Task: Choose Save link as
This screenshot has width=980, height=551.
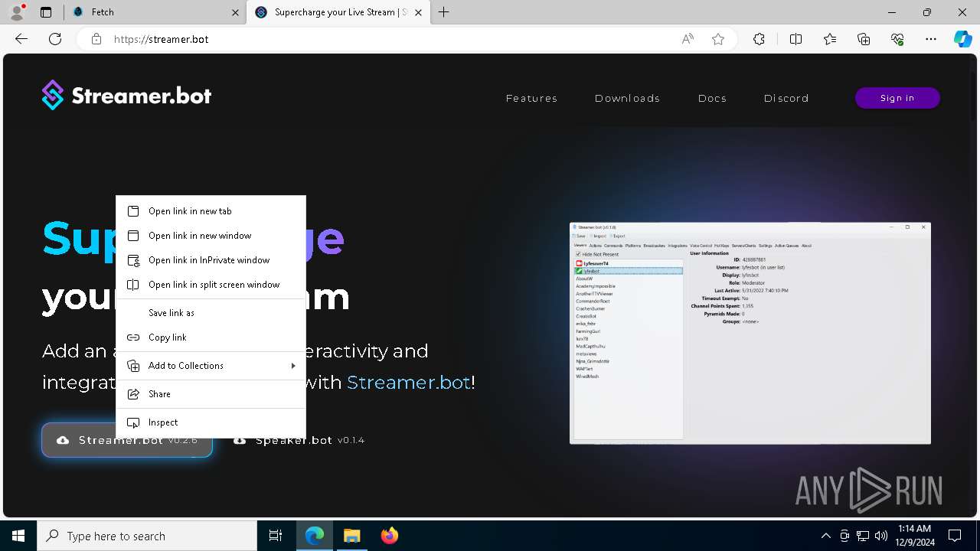Action: (x=211, y=313)
